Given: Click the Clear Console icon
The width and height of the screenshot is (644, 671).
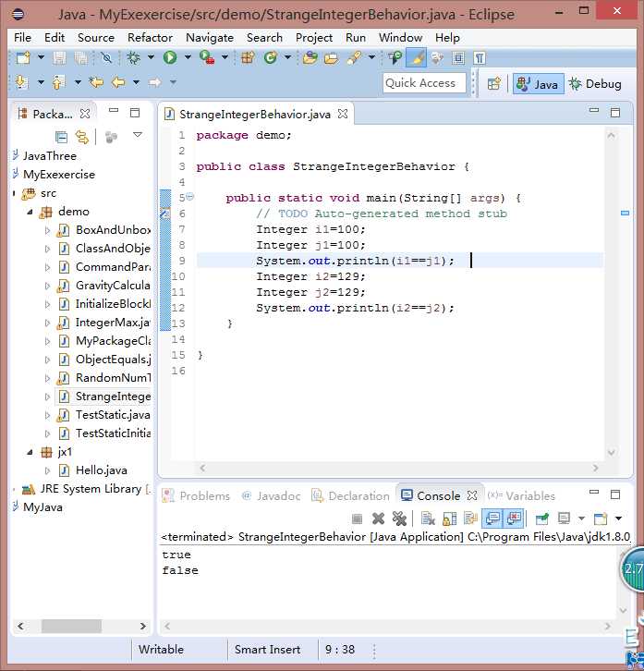Looking at the screenshot, I should pos(428,518).
